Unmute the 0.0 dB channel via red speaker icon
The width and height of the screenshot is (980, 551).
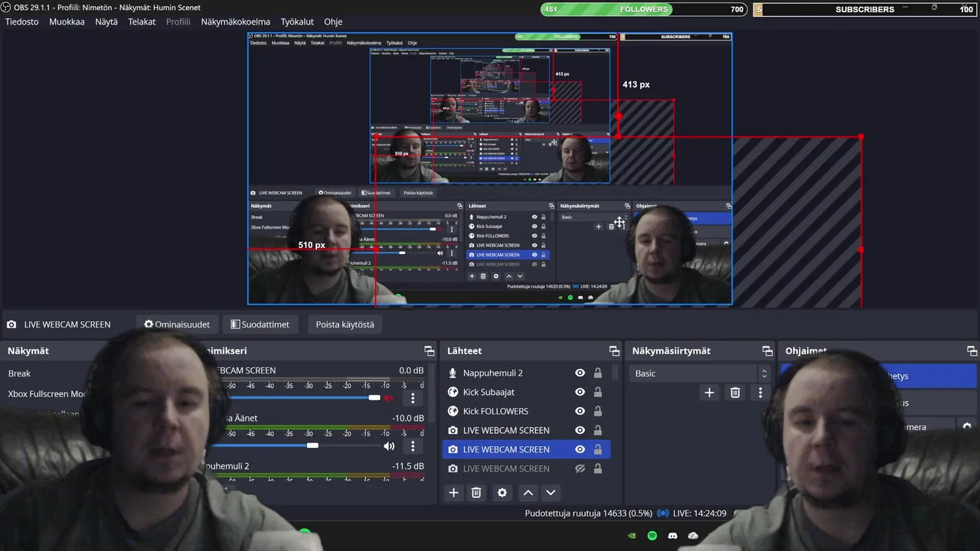389,398
